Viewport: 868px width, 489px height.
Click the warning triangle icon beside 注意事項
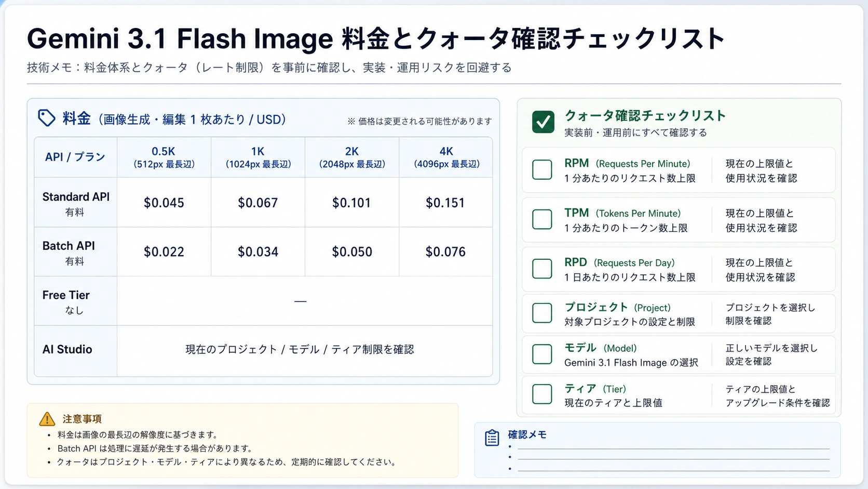point(47,419)
